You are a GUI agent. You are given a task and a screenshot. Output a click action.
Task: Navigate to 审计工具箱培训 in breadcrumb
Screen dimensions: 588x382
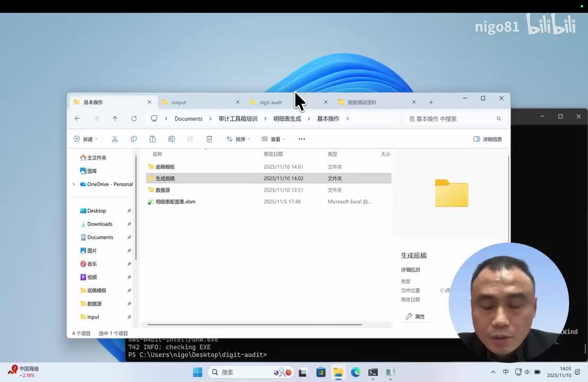point(238,118)
